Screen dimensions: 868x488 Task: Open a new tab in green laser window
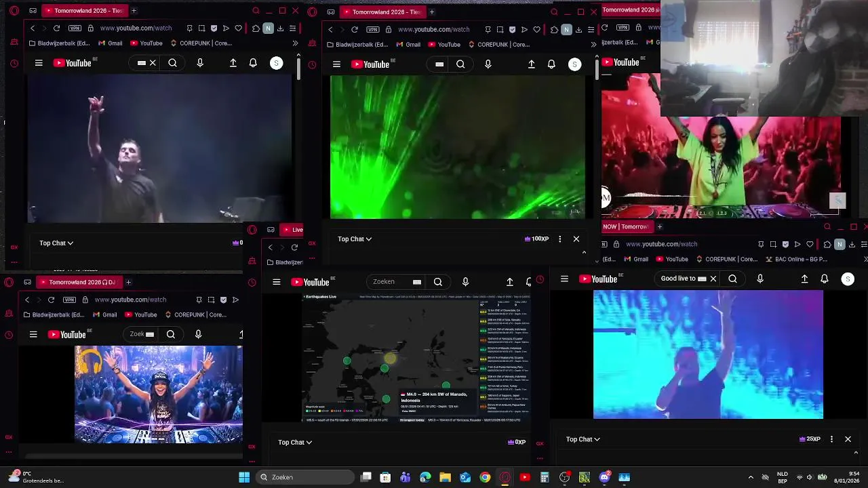click(x=432, y=12)
